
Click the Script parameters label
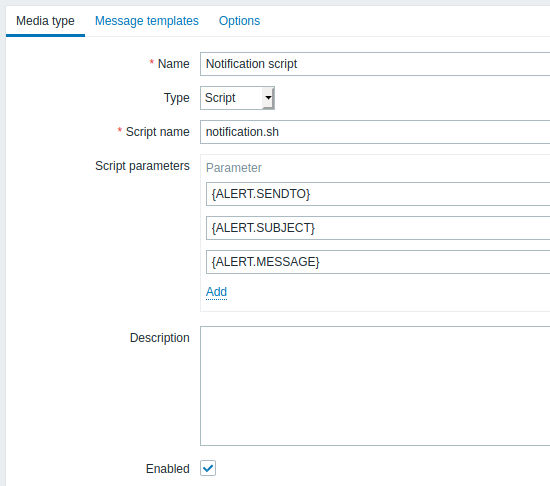pyautogui.click(x=142, y=166)
